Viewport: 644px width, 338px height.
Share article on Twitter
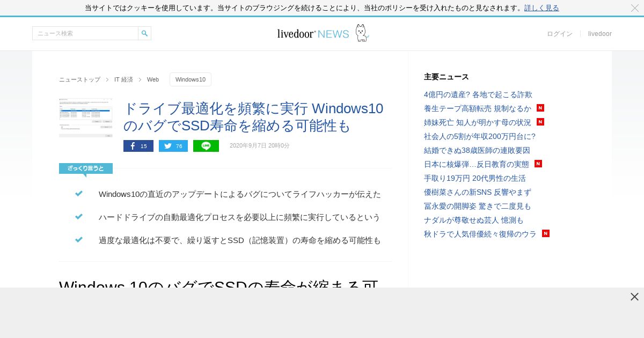coord(173,146)
